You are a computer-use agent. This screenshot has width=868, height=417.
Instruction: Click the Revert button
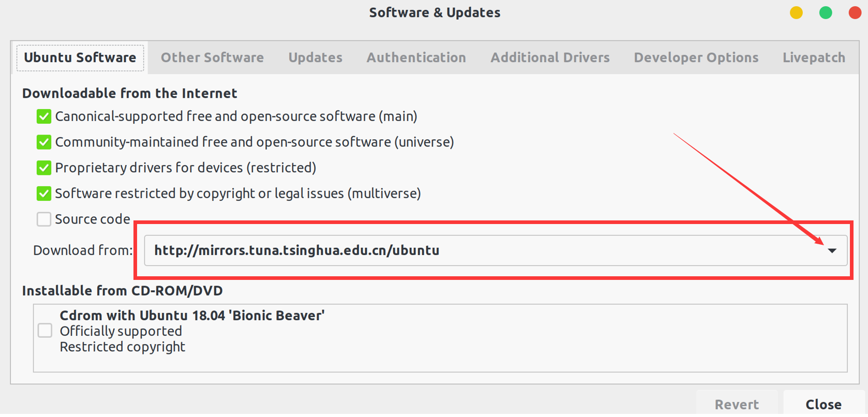[x=737, y=404]
